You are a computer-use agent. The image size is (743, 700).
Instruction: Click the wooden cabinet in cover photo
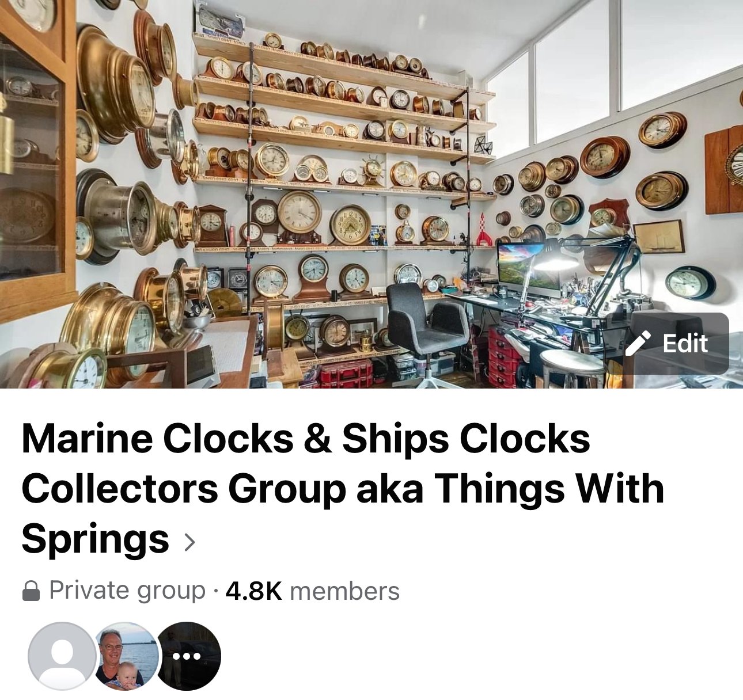tap(35, 161)
